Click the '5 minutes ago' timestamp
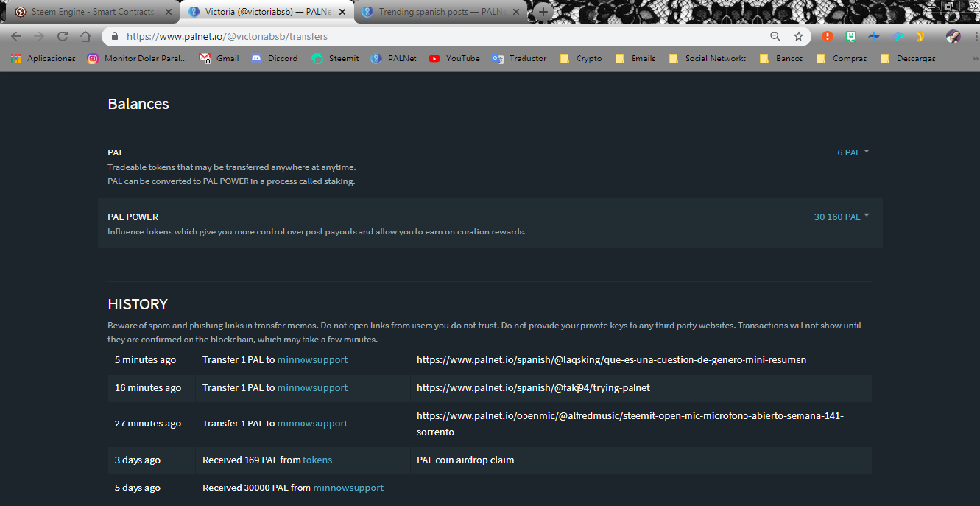The image size is (980, 506). 145,360
